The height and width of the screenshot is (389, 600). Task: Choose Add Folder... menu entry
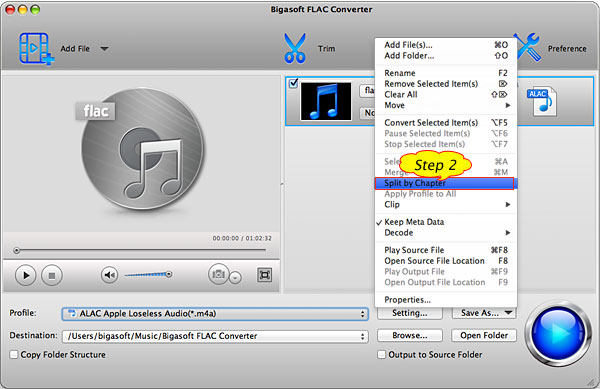(x=446, y=56)
